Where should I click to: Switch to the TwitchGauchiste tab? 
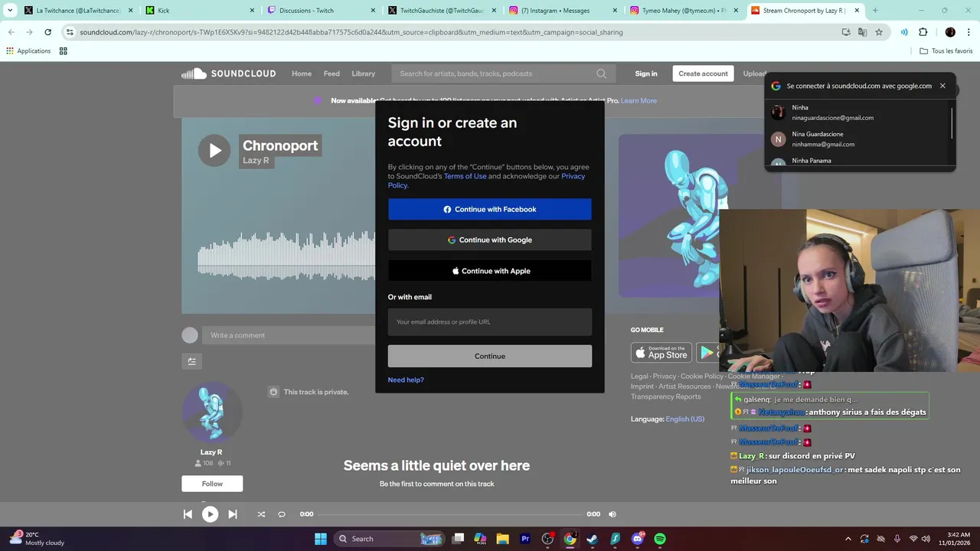click(x=442, y=11)
